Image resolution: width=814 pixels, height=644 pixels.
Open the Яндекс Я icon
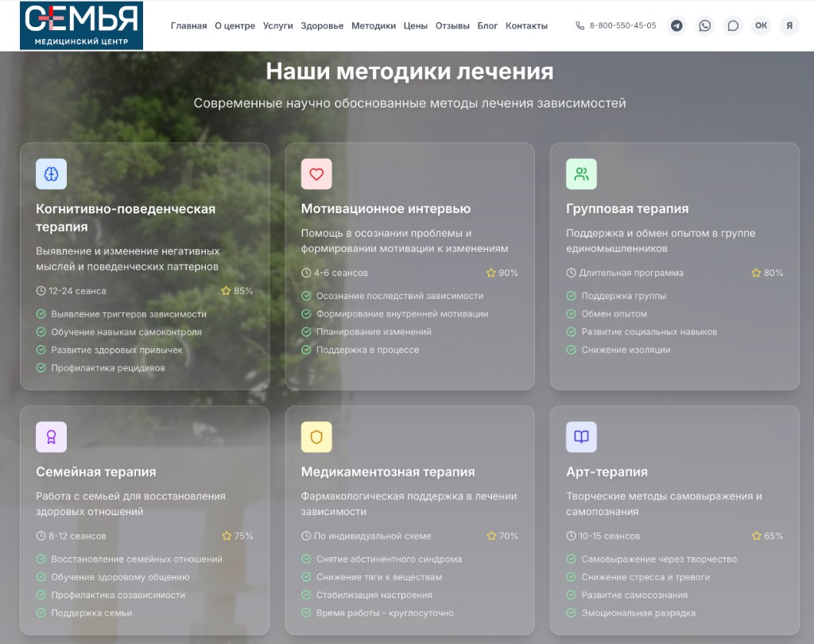coord(789,25)
